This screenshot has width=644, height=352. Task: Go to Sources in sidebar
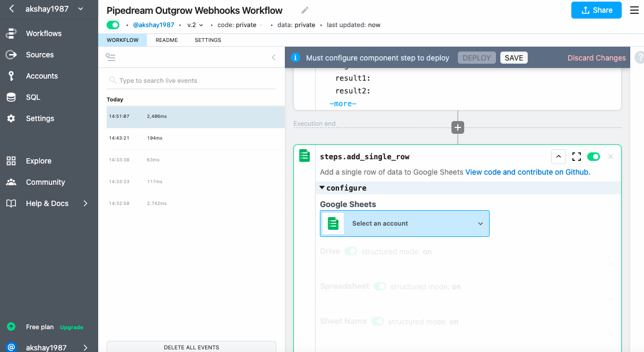coord(40,55)
